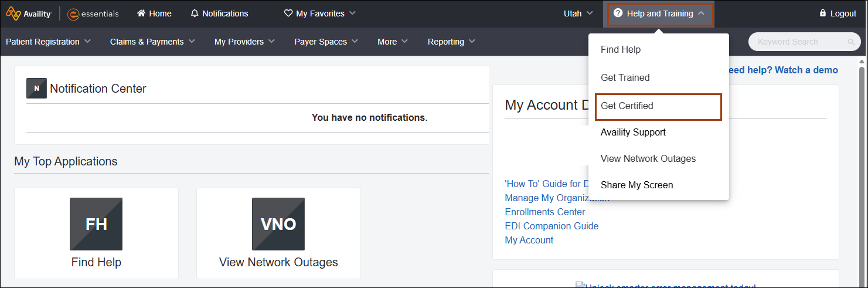Viewport: 868px width, 288px height.
Task: Open the Claims & Payments dropdown
Action: (152, 42)
